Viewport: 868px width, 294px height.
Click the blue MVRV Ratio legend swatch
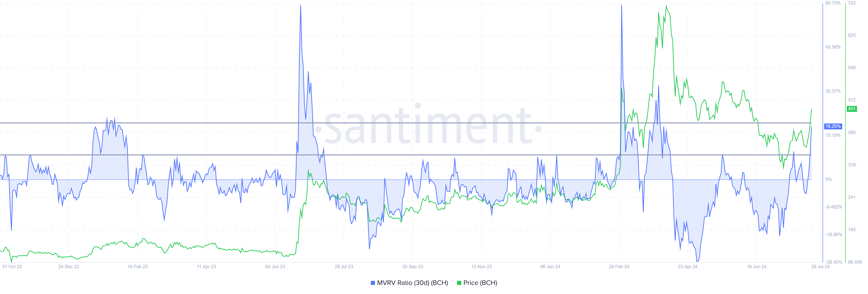tap(373, 283)
